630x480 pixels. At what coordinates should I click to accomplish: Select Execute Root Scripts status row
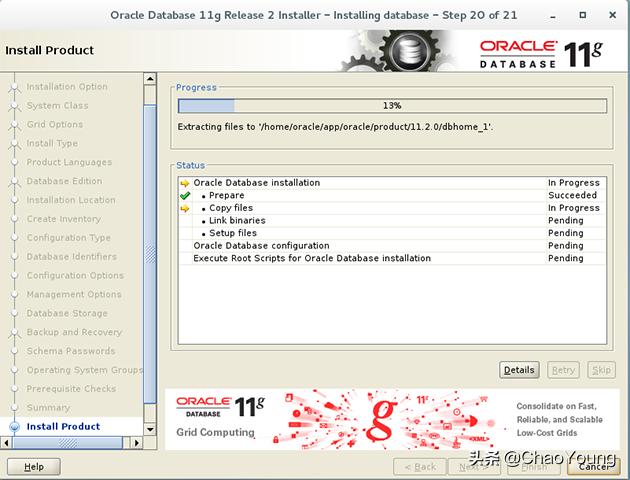pos(392,258)
